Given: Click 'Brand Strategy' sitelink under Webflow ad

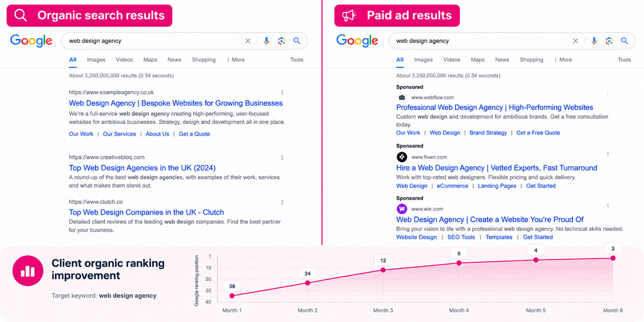Looking at the screenshot, I should click(x=488, y=133).
